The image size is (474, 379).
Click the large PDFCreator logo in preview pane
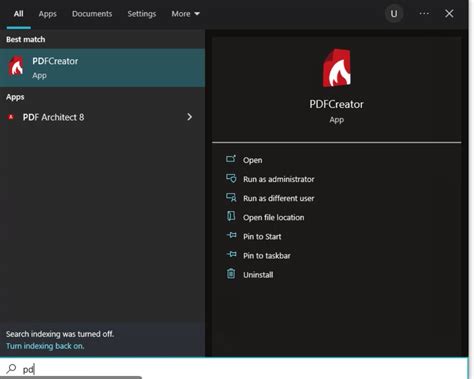(x=337, y=68)
